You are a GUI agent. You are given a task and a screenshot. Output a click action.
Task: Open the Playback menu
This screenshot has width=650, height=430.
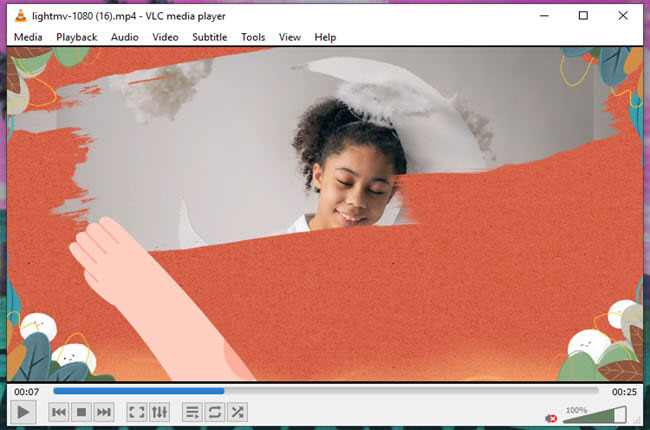pos(77,37)
